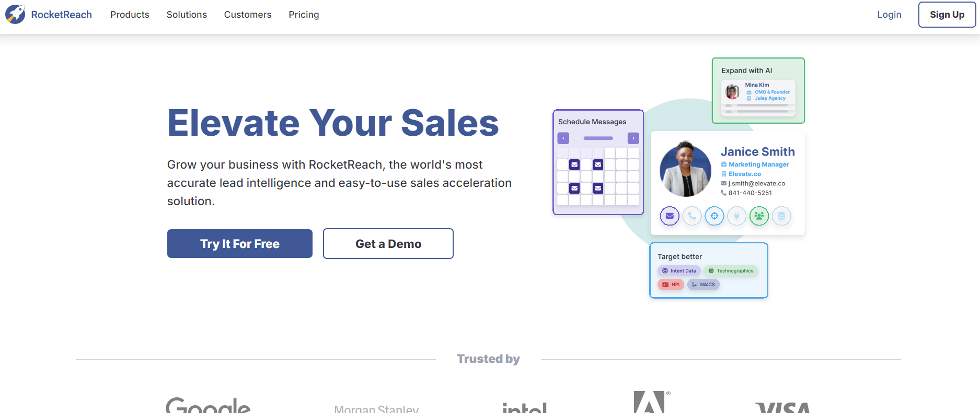Click the Julep Agency company text
This screenshot has width=980, height=413.
pos(770,98)
